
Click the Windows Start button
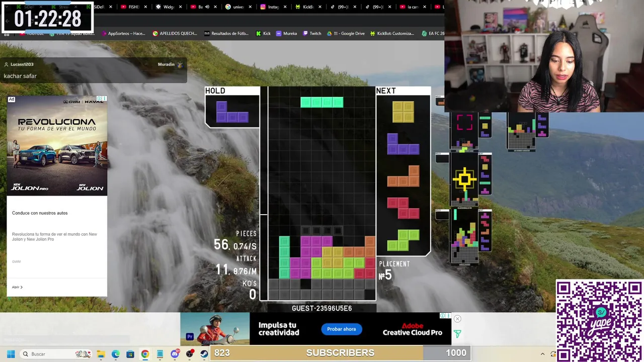click(x=11, y=354)
